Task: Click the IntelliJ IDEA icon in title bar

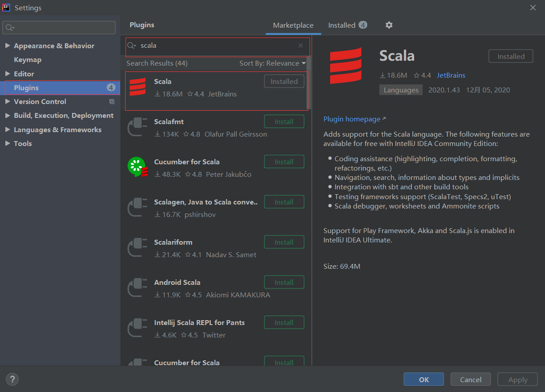Action: tap(6, 8)
